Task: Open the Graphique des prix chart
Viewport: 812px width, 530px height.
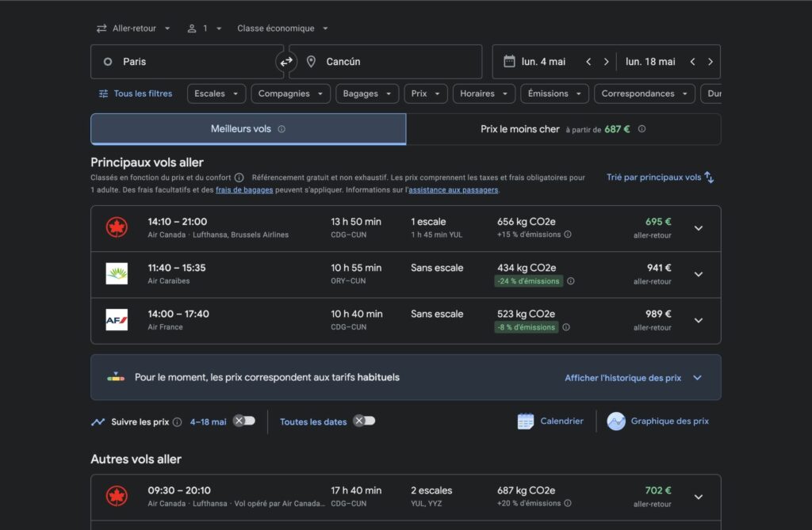Action: [658, 421]
